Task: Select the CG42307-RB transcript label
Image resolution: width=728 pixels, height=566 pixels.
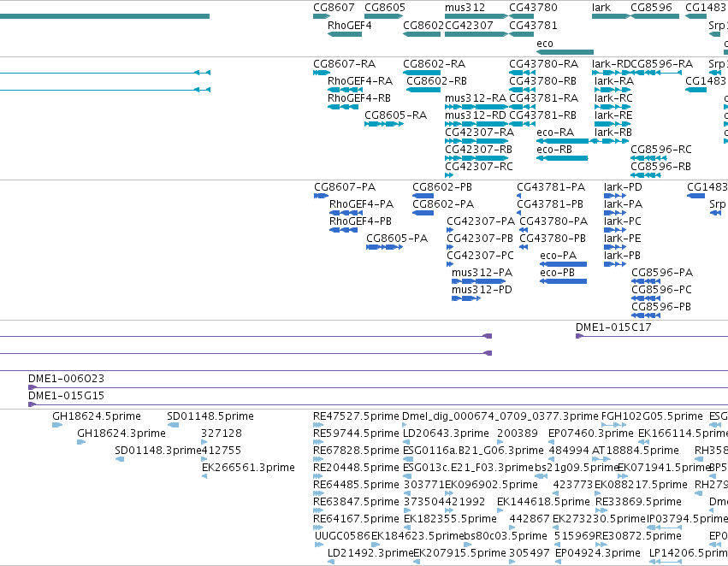Action: click(479, 150)
